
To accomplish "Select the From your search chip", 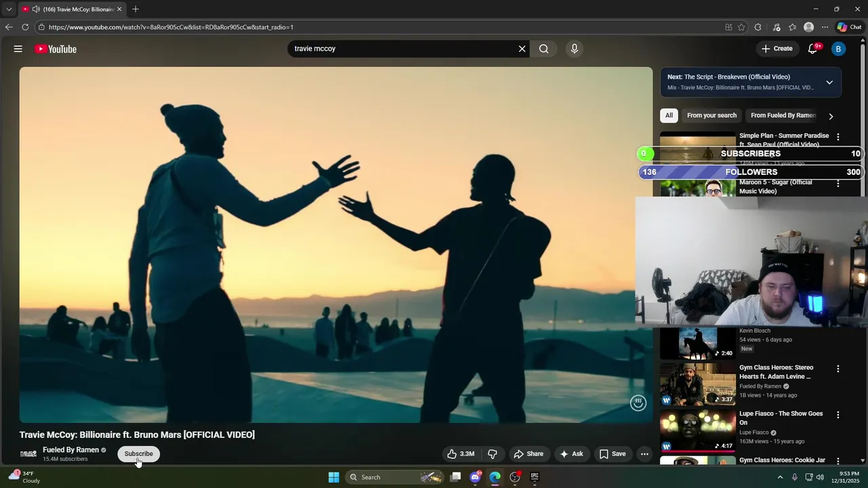I will [711, 115].
